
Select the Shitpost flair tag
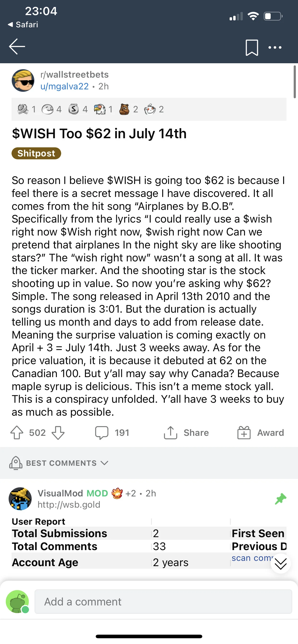coord(36,153)
